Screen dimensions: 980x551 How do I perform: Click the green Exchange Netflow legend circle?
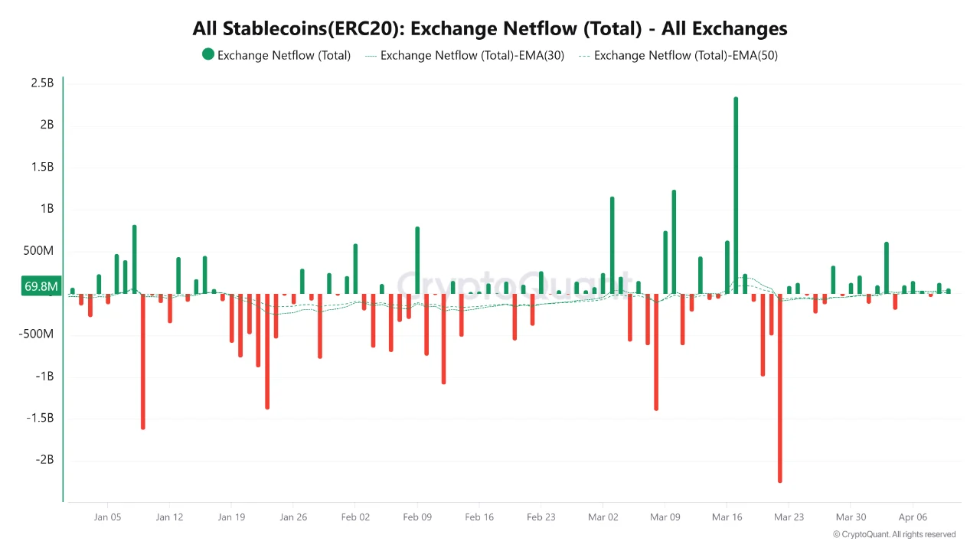207,54
